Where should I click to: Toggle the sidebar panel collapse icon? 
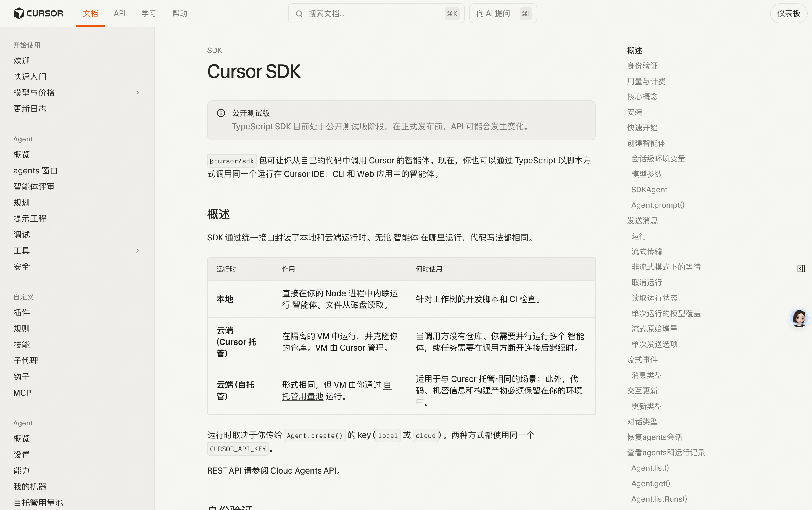tap(801, 269)
